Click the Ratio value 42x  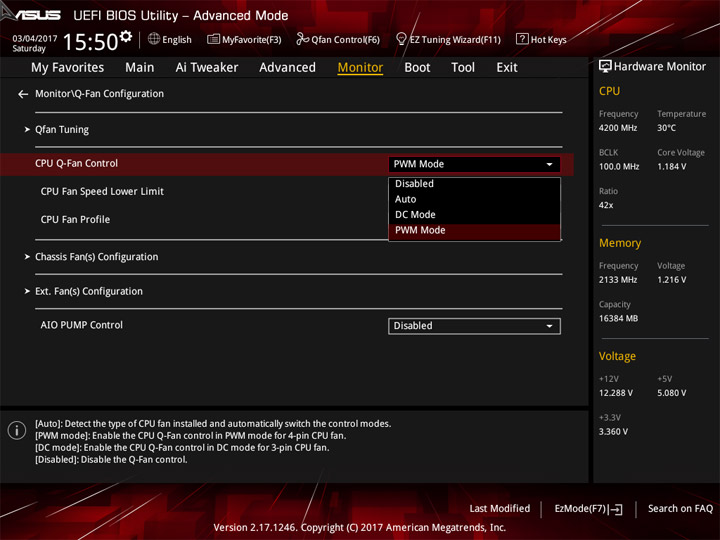pos(606,205)
